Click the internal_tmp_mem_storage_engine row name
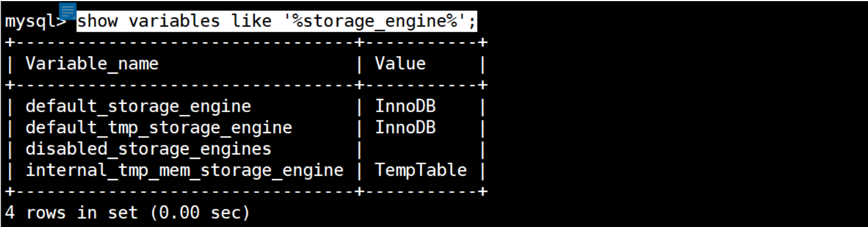Image resolution: width=868 pixels, height=227 pixels. [x=184, y=170]
